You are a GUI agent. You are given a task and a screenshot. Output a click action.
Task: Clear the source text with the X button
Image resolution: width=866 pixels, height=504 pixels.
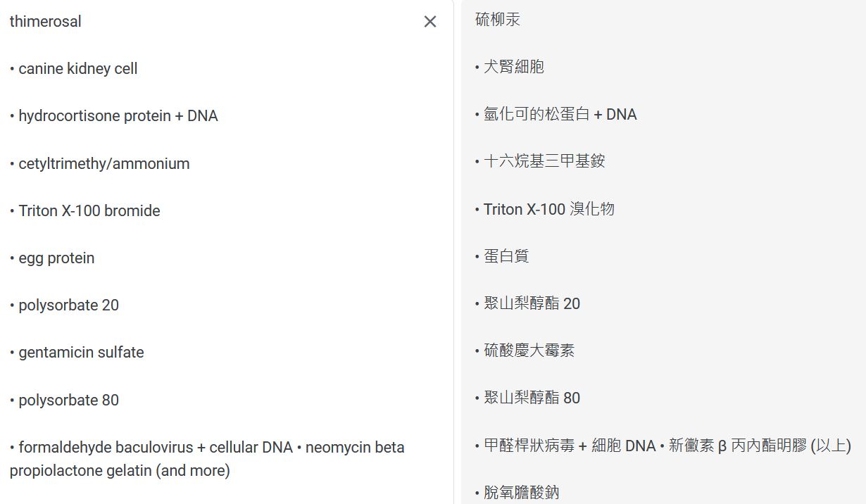pos(430,22)
